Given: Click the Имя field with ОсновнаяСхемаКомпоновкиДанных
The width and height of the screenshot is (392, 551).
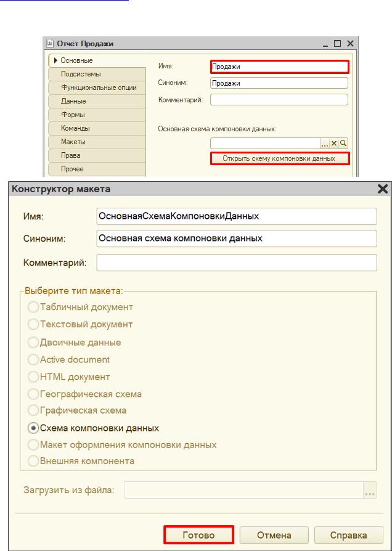Looking at the screenshot, I should coord(237,216).
